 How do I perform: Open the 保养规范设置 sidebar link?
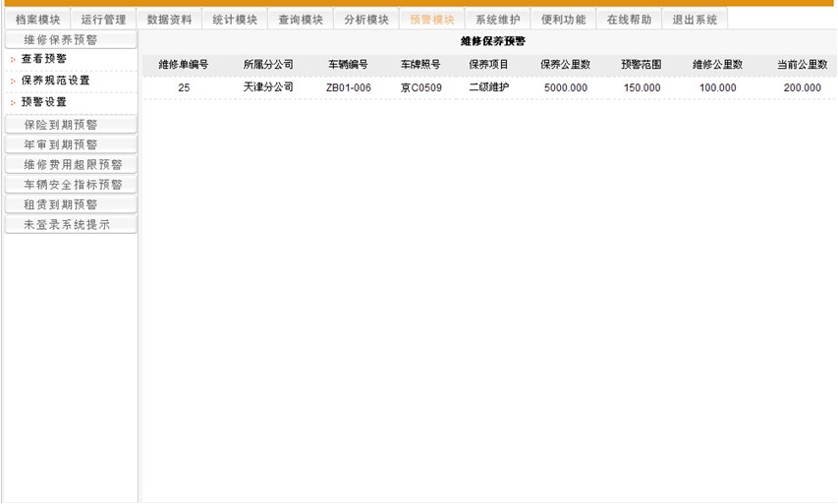click(56, 81)
